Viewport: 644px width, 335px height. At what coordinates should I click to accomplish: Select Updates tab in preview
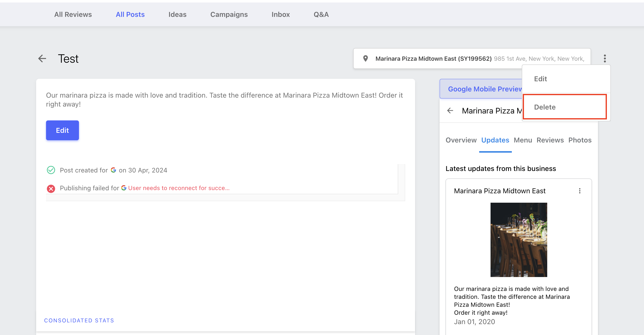pyautogui.click(x=495, y=140)
